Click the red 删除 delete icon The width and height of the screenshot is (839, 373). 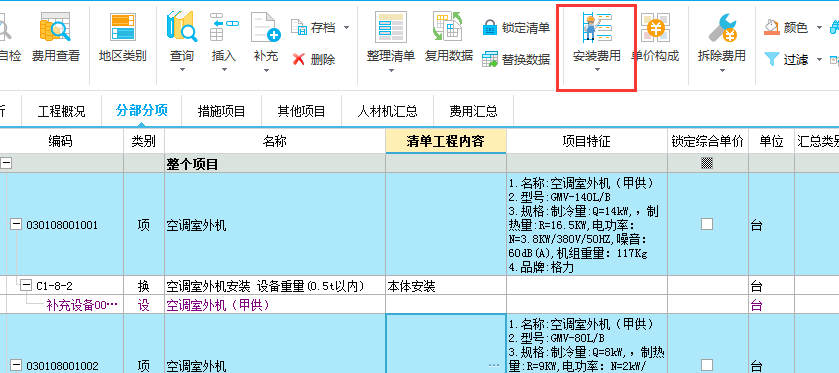[x=299, y=59]
